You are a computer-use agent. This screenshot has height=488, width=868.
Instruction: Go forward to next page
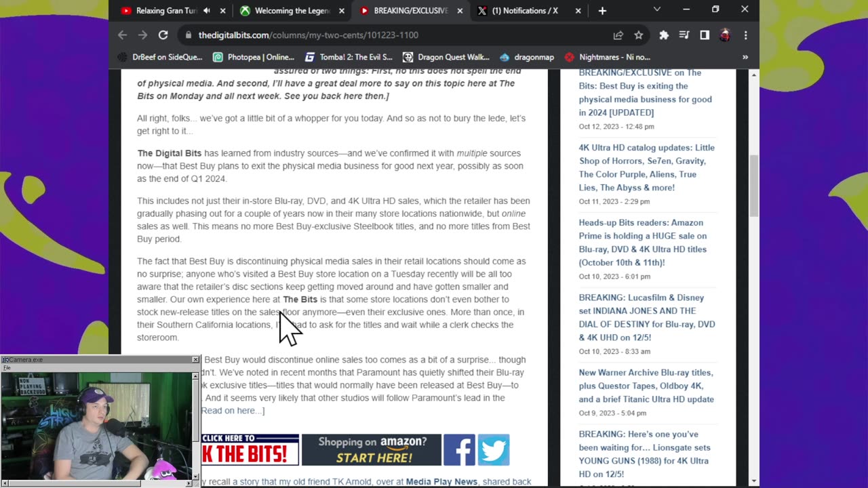coord(143,35)
